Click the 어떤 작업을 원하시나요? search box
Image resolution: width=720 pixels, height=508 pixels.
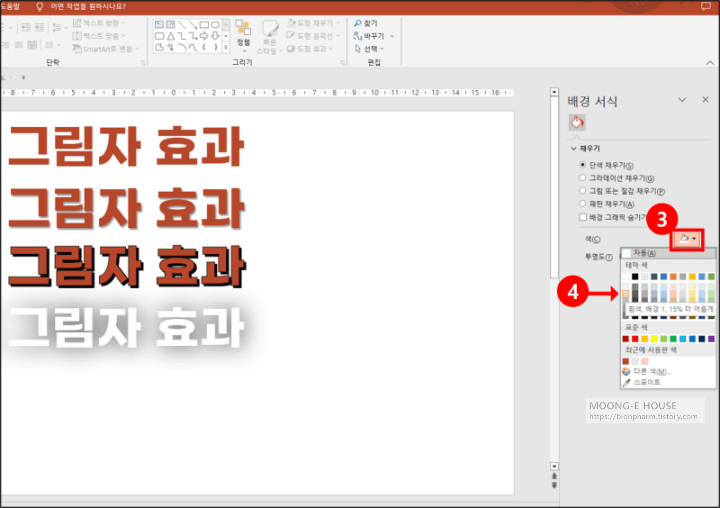(x=88, y=6)
